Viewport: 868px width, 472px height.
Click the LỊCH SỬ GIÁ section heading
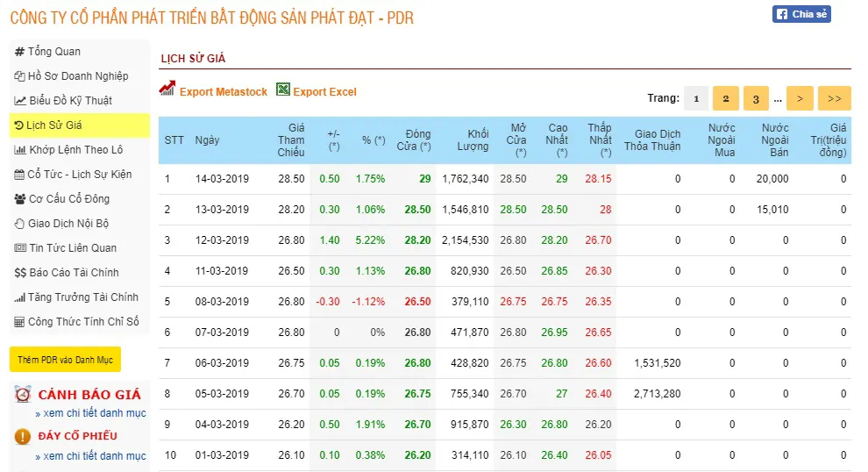click(x=193, y=58)
